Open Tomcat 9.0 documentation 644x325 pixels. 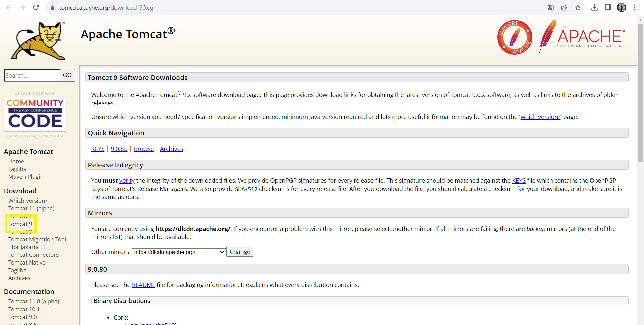pos(22,317)
